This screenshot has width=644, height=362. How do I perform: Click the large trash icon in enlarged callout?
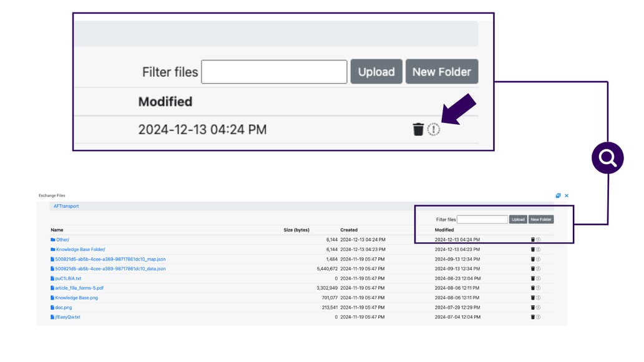pos(418,129)
